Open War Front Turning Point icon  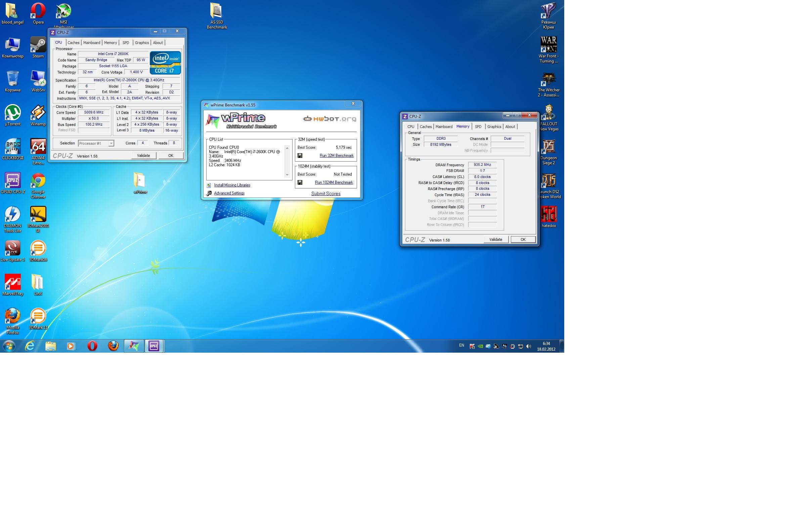(x=549, y=49)
